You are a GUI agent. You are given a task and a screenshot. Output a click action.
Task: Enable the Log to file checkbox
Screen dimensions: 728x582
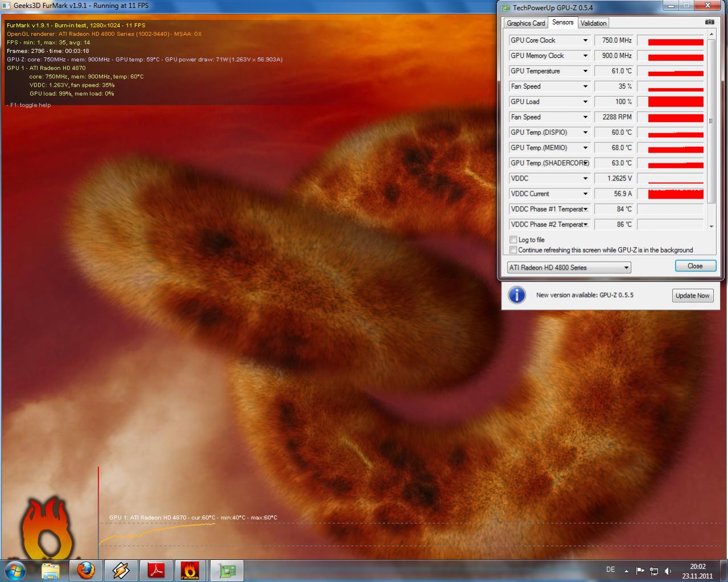513,240
